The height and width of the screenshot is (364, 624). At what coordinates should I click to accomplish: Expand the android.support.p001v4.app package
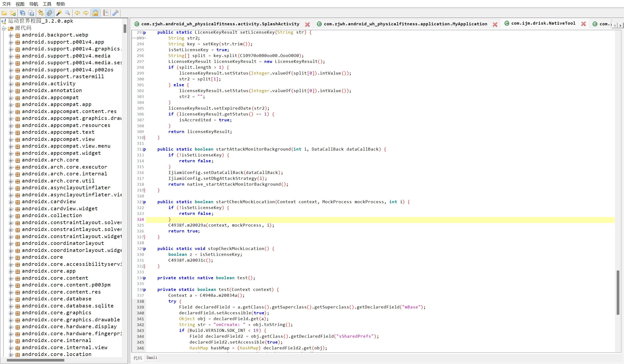click(11, 42)
